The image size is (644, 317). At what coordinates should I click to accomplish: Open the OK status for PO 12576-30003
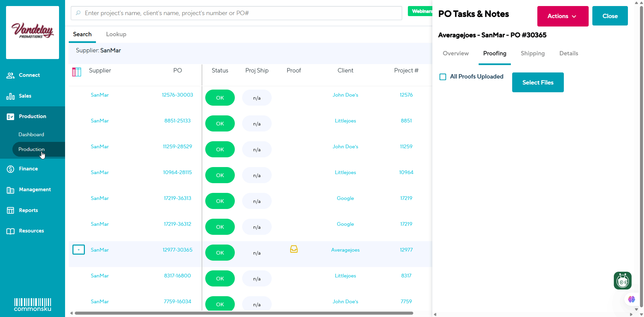click(220, 98)
